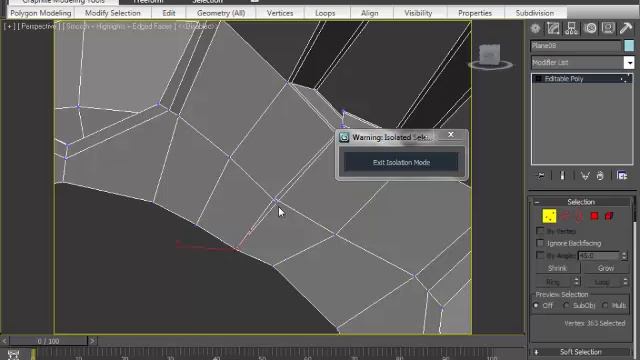Open the Visibility ribbon panel
The height and width of the screenshot is (360, 640).
click(418, 13)
